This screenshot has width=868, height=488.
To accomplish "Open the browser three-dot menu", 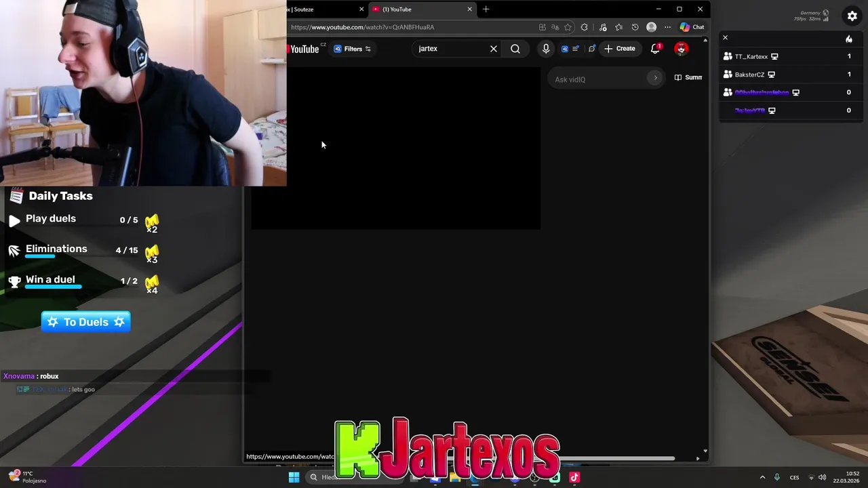I will pos(667,27).
